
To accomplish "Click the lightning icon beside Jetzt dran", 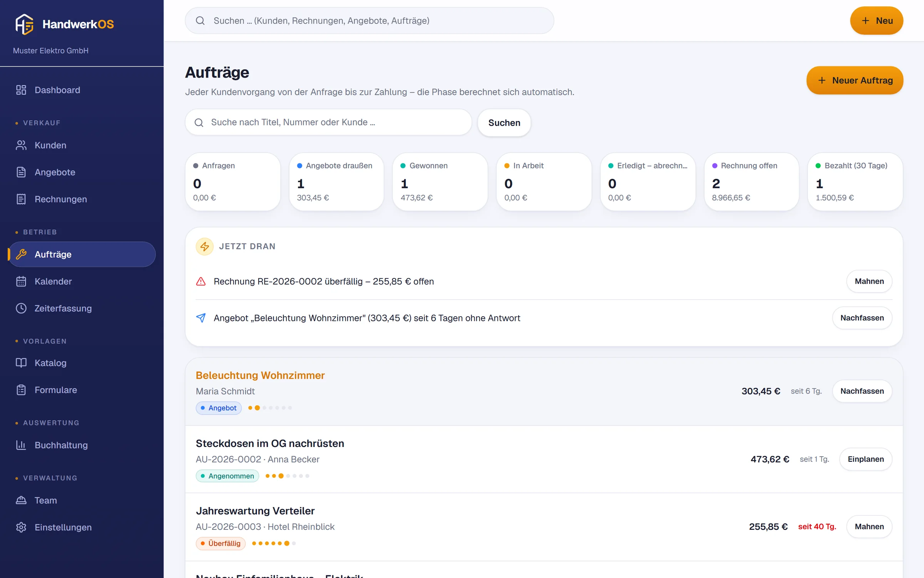I will tap(205, 246).
